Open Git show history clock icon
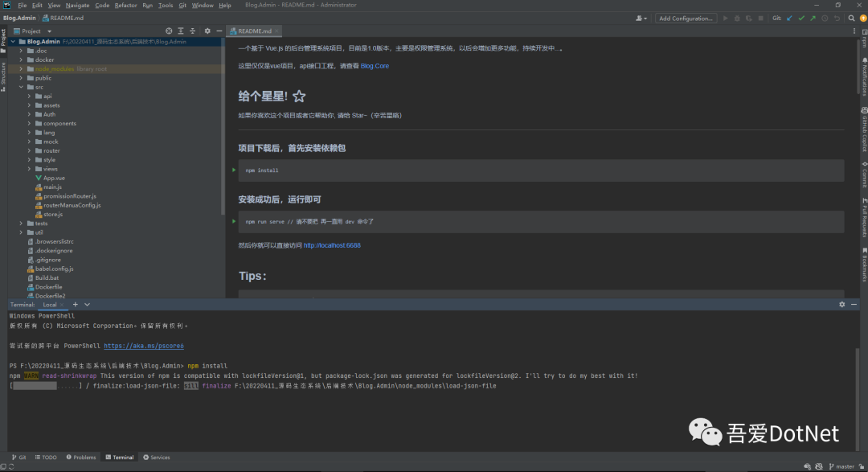Image resolution: width=868 pixels, height=472 pixels. [825, 18]
